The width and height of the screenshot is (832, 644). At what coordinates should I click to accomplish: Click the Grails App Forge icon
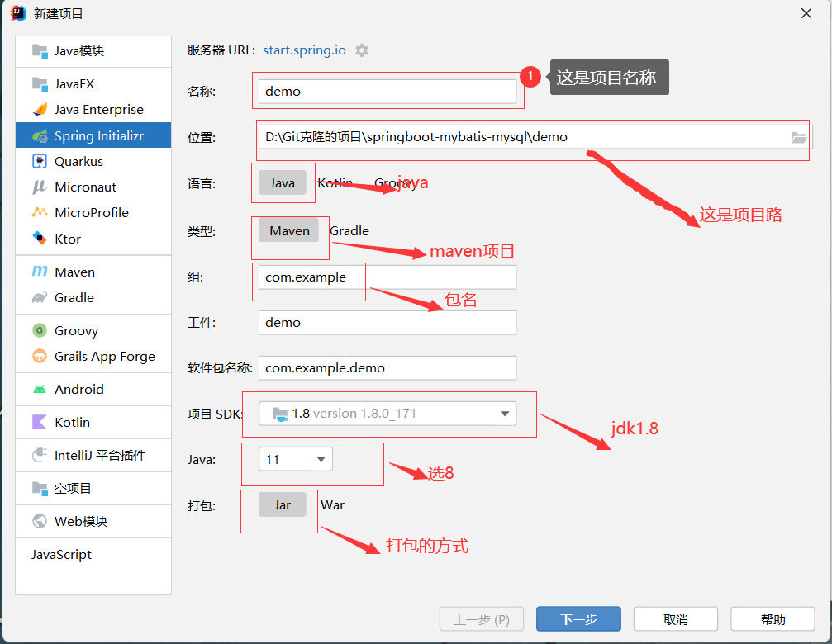pos(40,356)
